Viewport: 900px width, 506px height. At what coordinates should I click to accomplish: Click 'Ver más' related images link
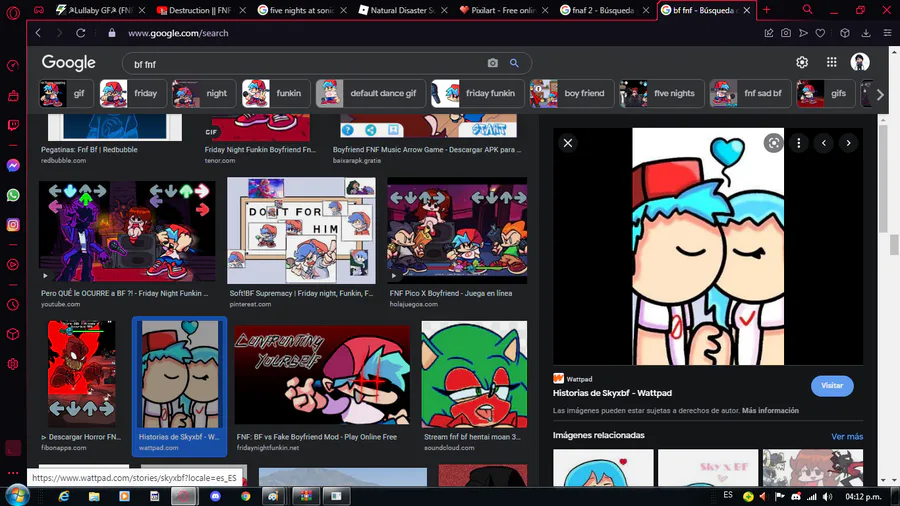pos(847,437)
